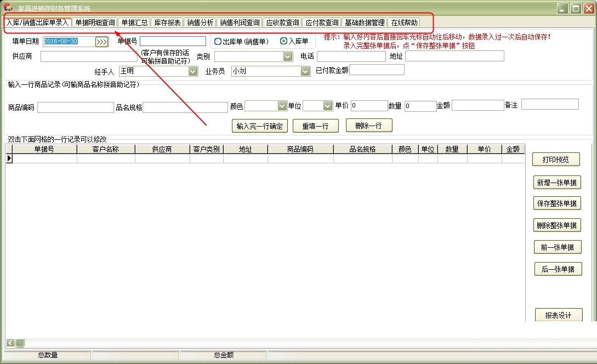This screenshot has width=597, height=364.
Task: Click the 单价 input field
Action: [x=369, y=105]
